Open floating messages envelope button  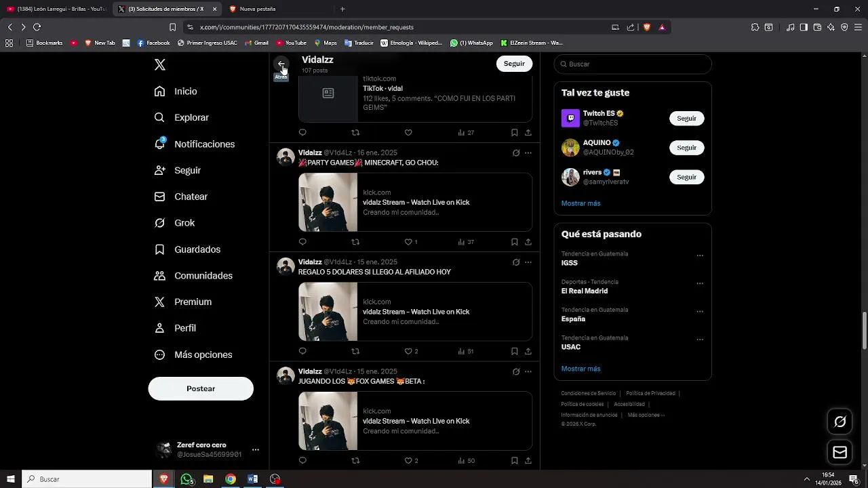pyautogui.click(x=840, y=452)
